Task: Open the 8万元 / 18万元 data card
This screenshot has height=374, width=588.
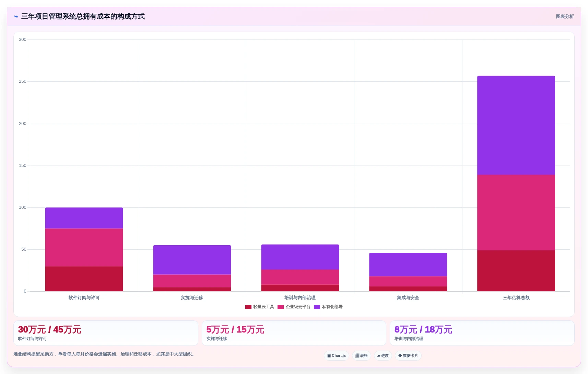Action: 482,333
